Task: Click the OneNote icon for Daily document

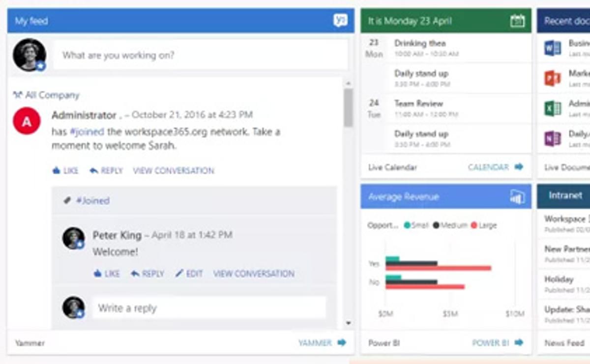Action: pos(552,138)
